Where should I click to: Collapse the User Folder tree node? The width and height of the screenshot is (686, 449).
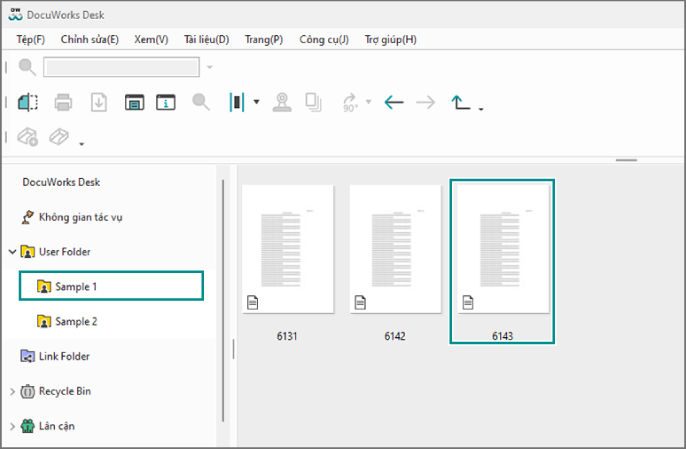tap(12, 252)
